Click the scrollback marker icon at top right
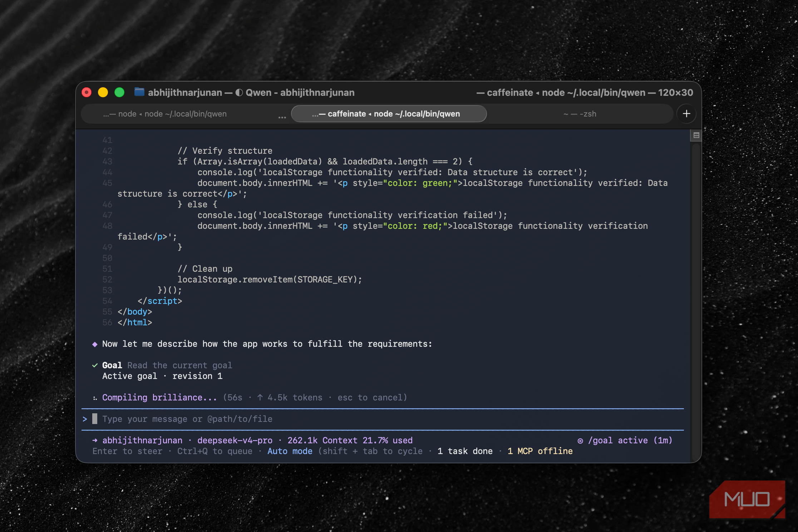 696,135
